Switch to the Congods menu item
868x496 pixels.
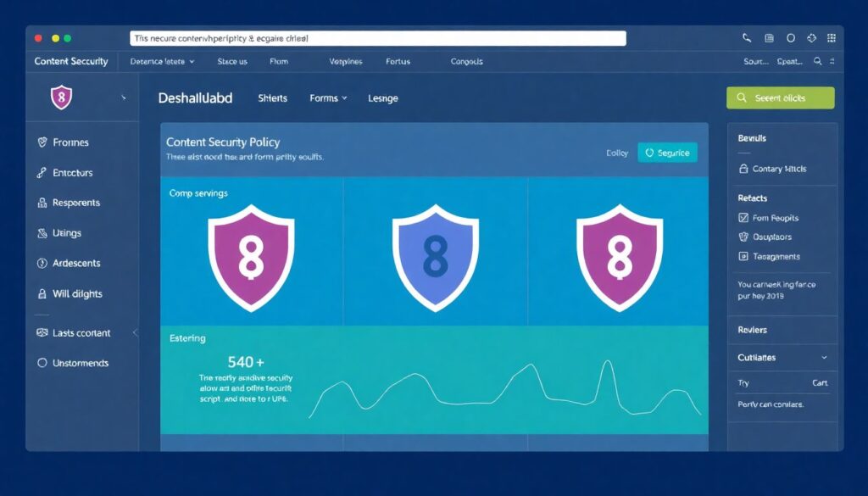point(465,61)
